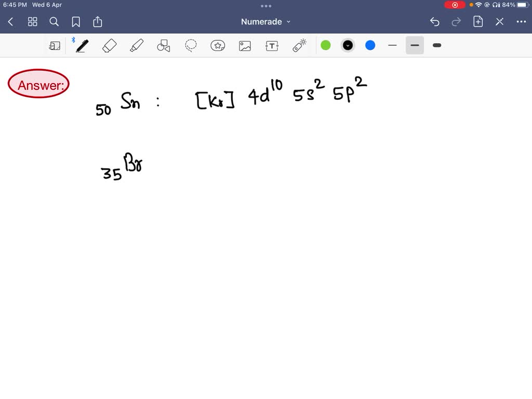Select the Pen tool
This screenshot has width=532, height=399.
pyautogui.click(x=82, y=45)
